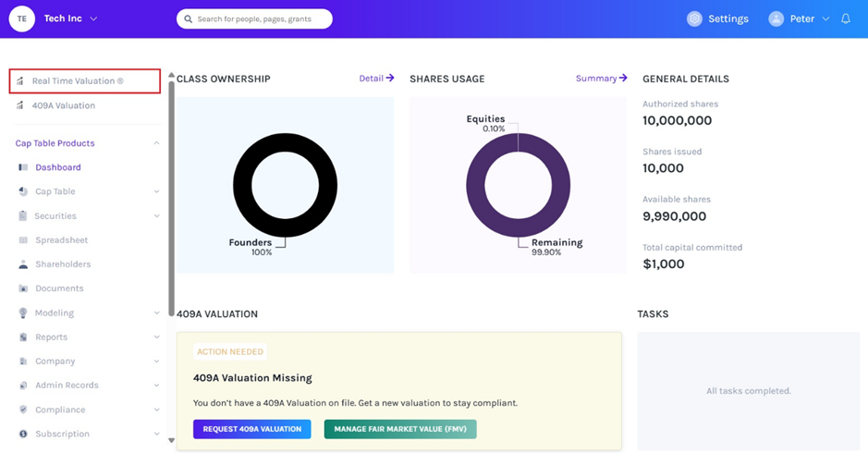Click Manage Fair Market Value (FMV) button
The image size is (868, 453).
coord(400,429)
